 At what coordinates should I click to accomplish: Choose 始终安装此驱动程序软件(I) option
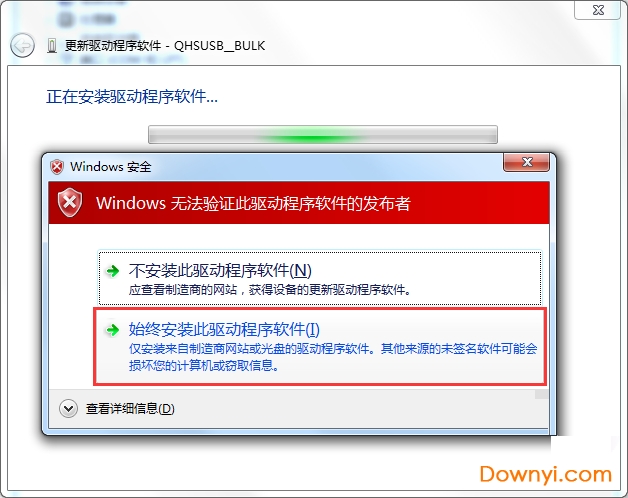coord(320,347)
